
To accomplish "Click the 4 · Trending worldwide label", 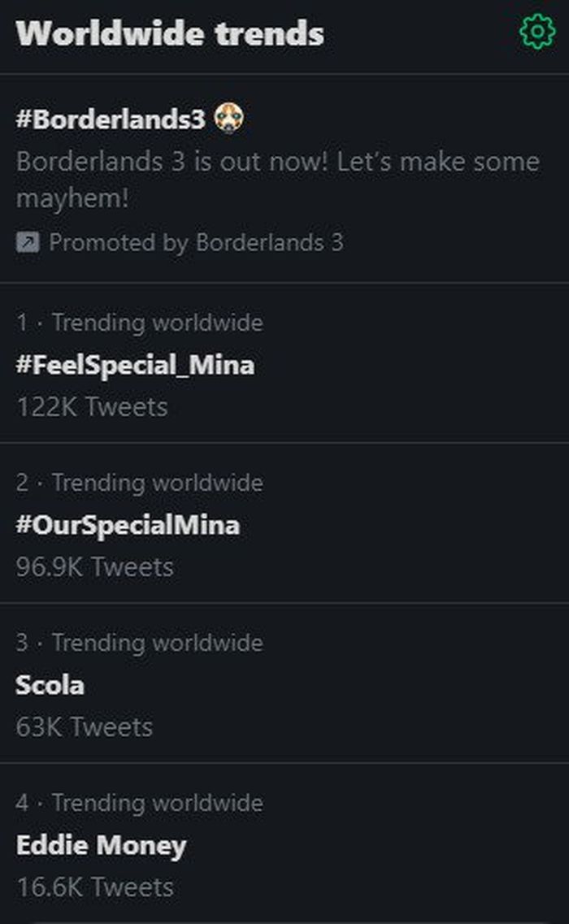I will point(140,803).
